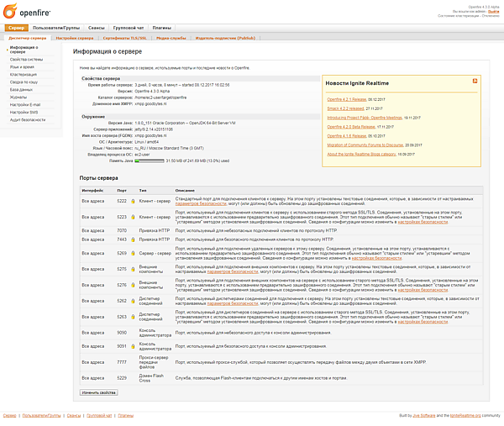Open security parameters link in port 5275 description

[233, 271]
